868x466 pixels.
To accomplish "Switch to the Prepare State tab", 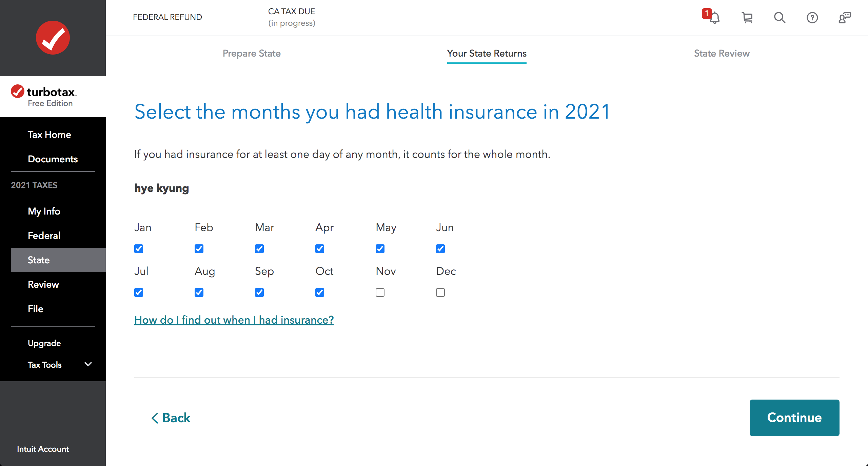I will [252, 54].
